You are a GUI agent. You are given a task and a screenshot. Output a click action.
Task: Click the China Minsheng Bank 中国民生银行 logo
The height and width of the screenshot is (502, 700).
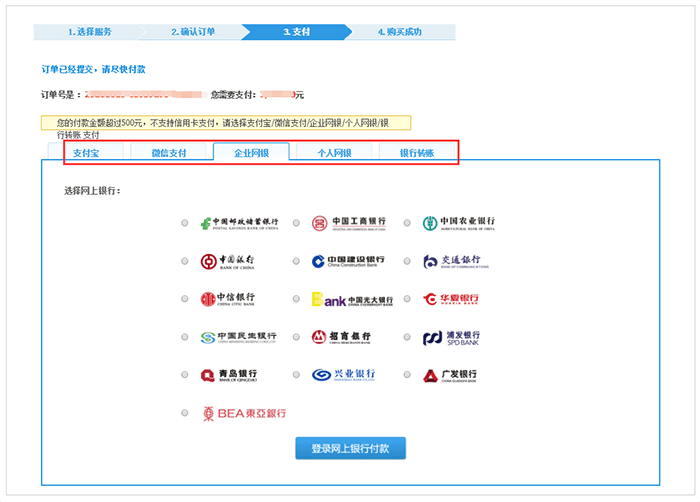point(238,337)
